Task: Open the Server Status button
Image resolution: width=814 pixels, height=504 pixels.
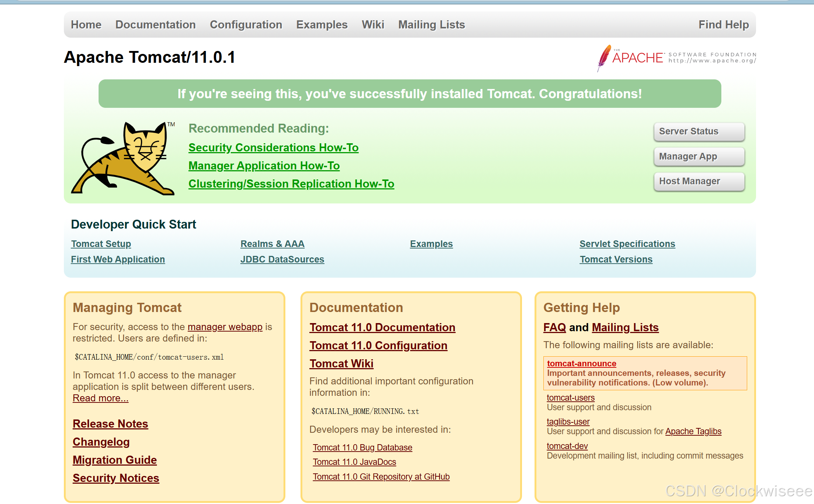Action: (699, 131)
